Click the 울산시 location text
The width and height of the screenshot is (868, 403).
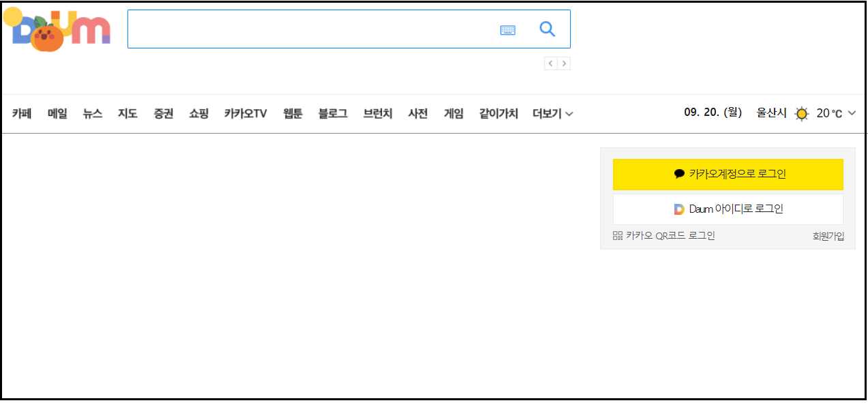pyautogui.click(x=772, y=113)
